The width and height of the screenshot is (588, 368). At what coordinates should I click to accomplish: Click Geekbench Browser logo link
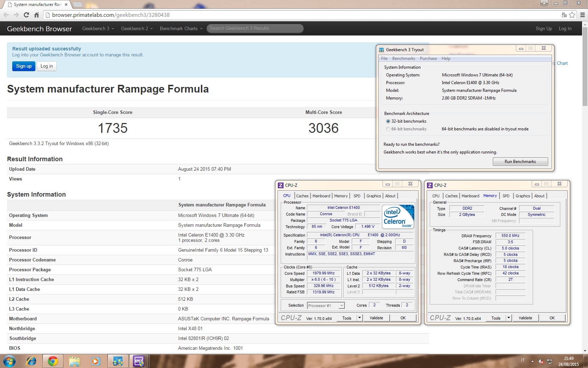point(39,29)
